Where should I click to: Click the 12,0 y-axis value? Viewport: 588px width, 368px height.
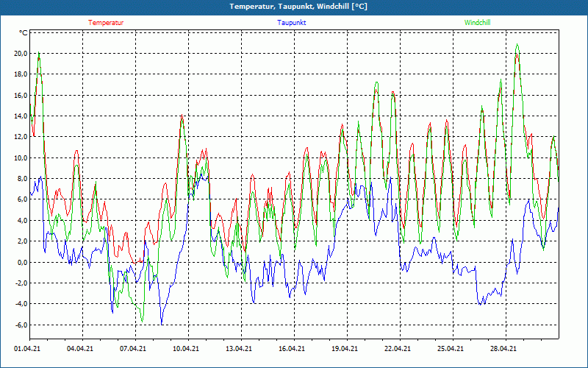21,137
